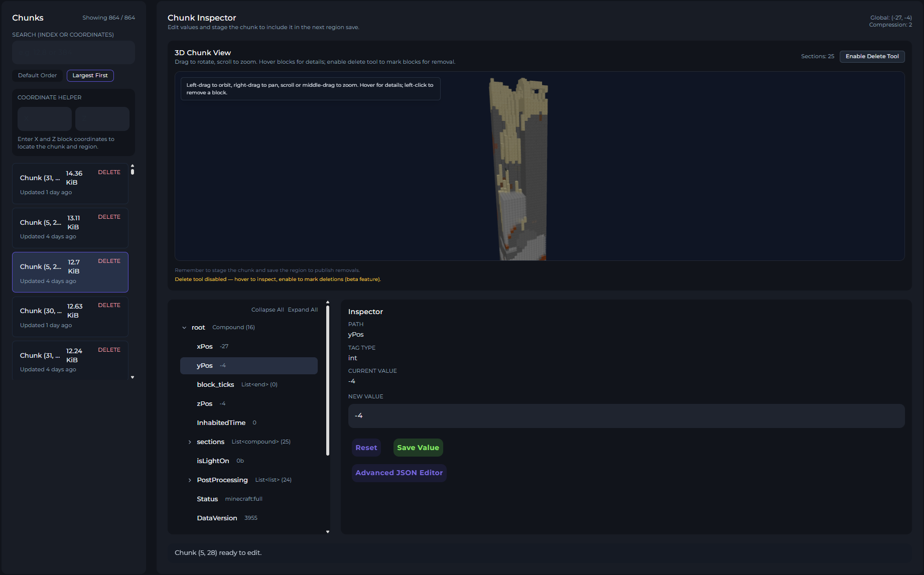The image size is (924, 575).
Task: Click Expand All in tree panel
Action: pyautogui.click(x=303, y=310)
